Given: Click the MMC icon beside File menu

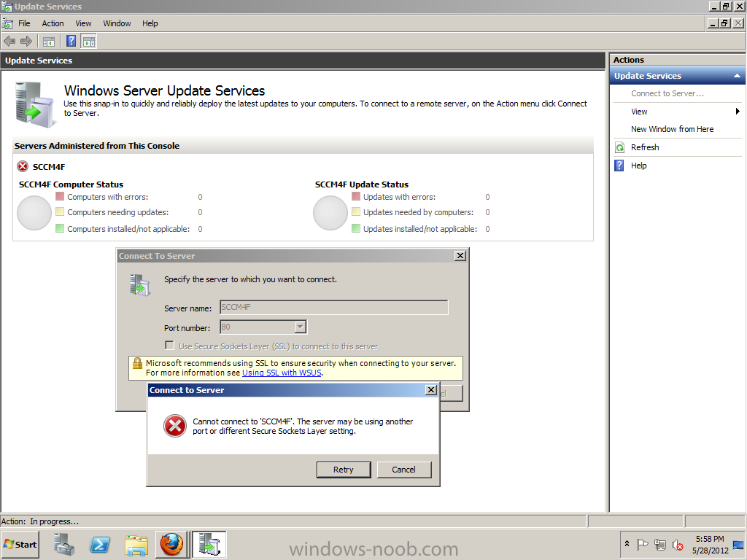Looking at the screenshot, I should pyautogui.click(x=7, y=23).
